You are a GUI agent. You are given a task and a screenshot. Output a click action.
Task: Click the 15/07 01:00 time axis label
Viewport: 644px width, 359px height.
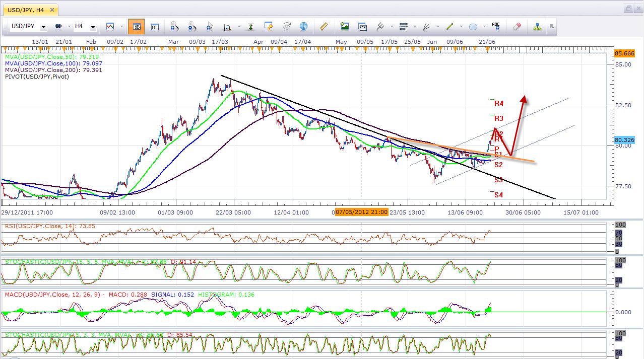[x=581, y=212]
